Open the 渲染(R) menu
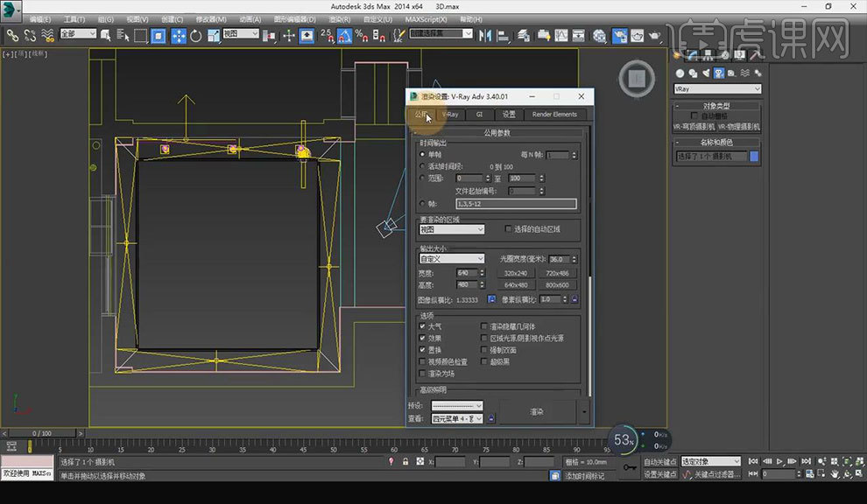Viewport: 867px width, 504px height. (340, 19)
